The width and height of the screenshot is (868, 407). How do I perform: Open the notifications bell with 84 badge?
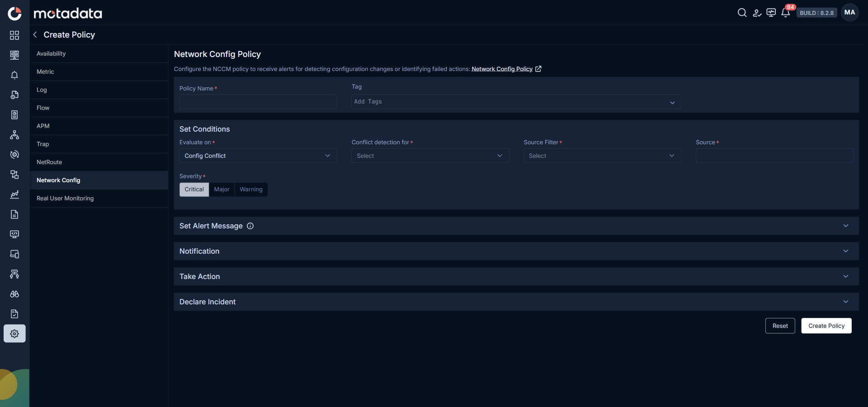786,13
